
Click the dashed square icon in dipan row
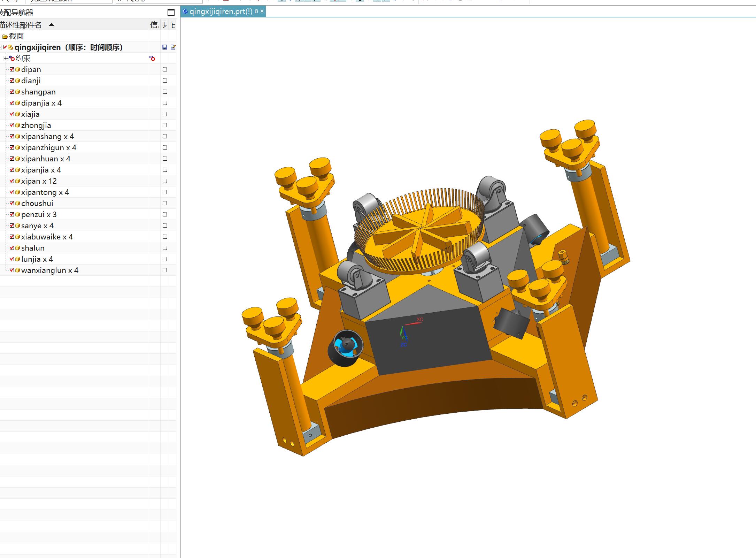tap(165, 69)
